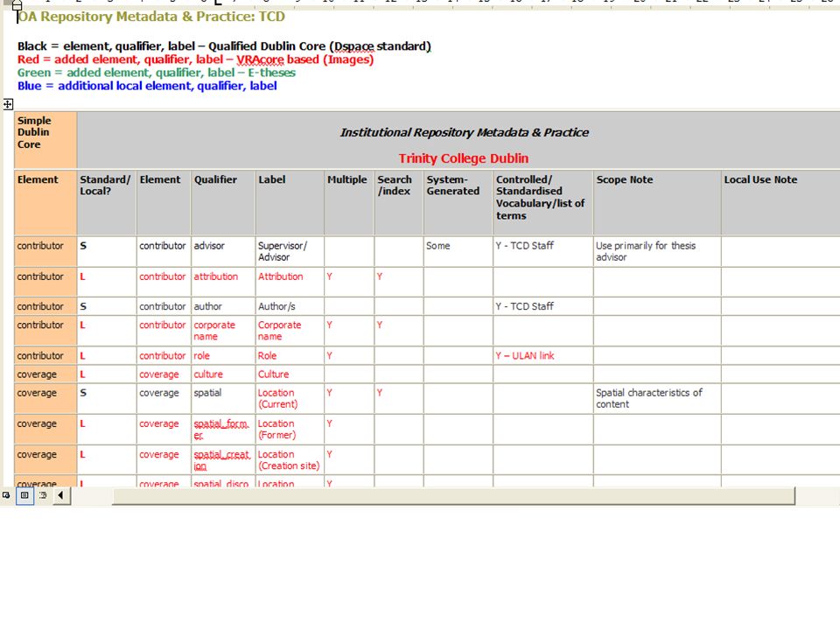Screen dimensions: 840x630
Task: Click the red 'Trinity College Dublin' text
Action: click(464, 158)
